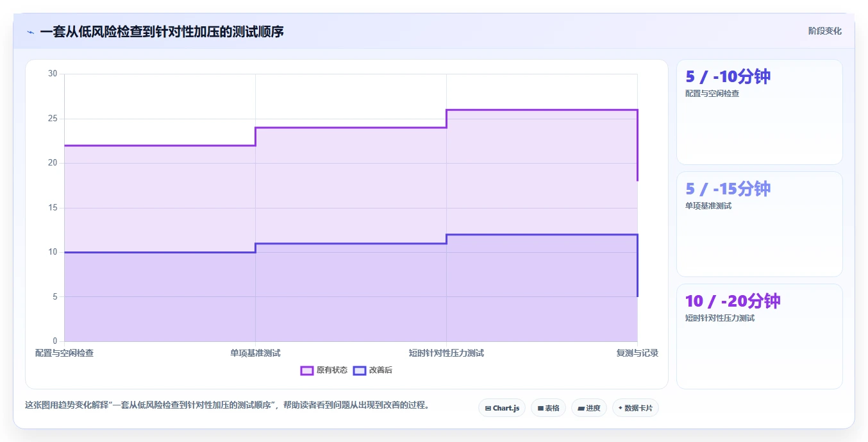This screenshot has width=868, height=442.
Task: Select the 进度 tag
Action: [x=589, y=408]
